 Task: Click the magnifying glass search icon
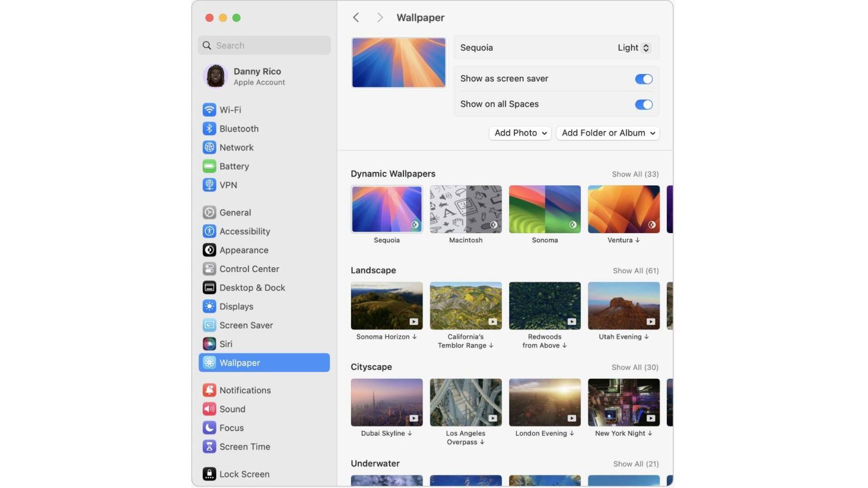click(207, 46)
